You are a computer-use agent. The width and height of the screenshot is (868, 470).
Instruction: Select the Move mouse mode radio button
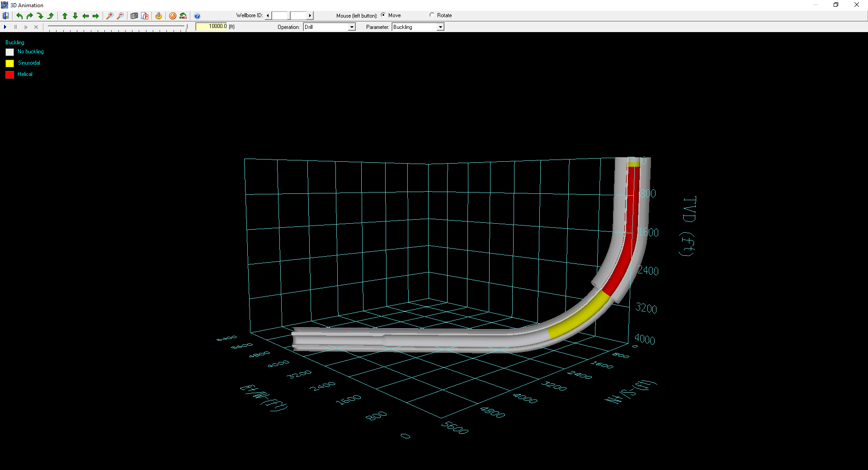(x=383, y=15)
